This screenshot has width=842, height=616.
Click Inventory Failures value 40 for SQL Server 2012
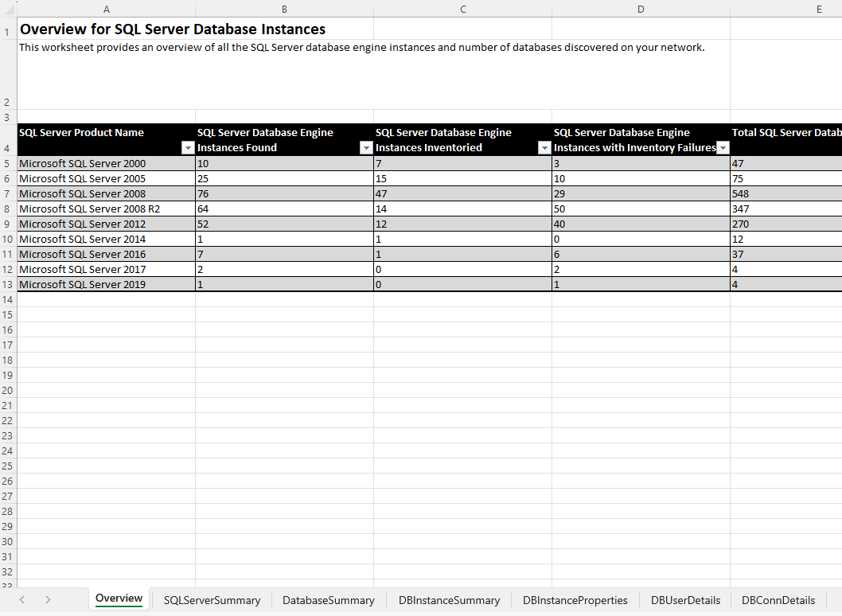[641, 224]
